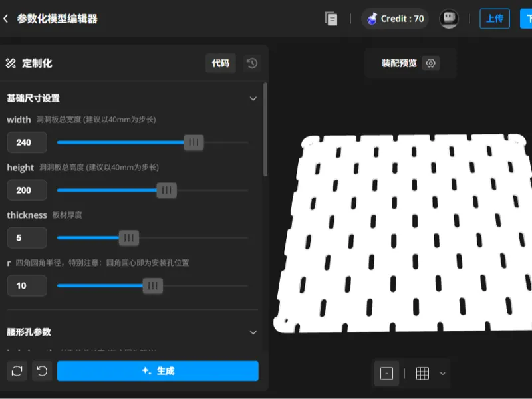Click the height value field 200
This screenshot has height=399, width=532.
click(x=27, y=190)
